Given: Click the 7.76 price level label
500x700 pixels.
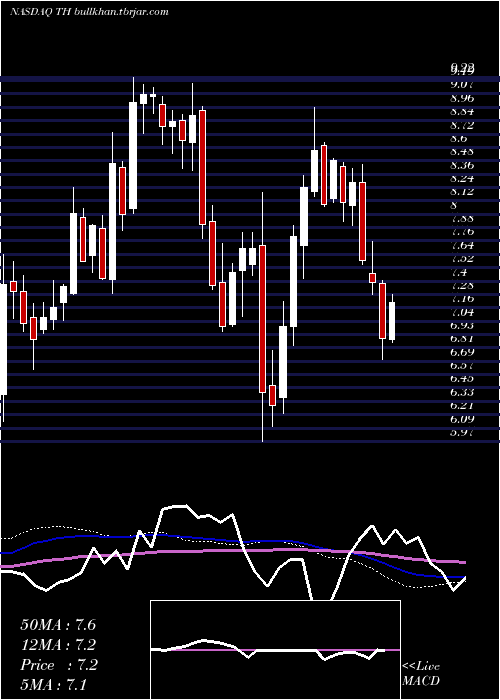Looking at the screenshot, I should (462, 232).
